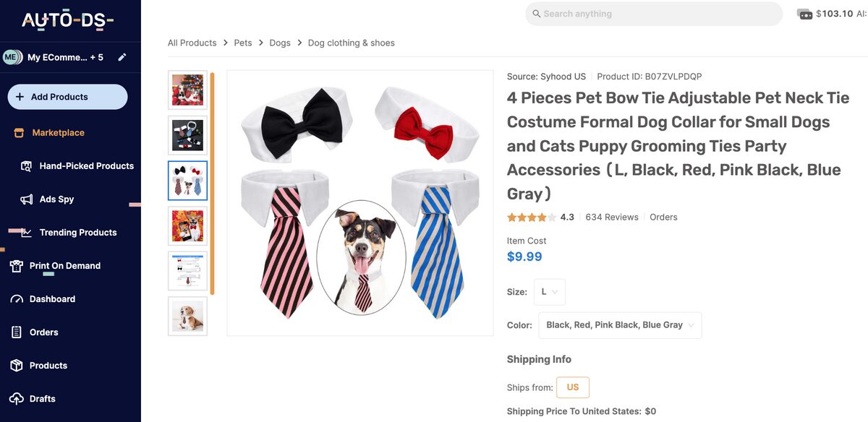
Task: Open the Pets breadcrumb link
Action: [242, 43]
